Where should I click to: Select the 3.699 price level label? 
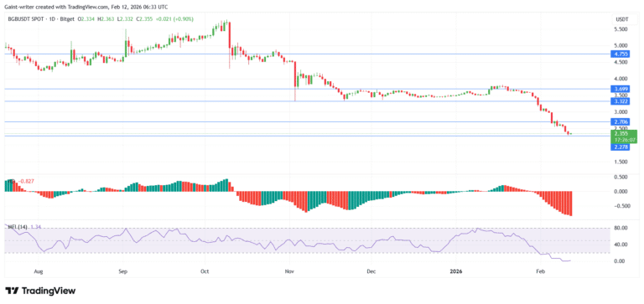click(x=620, y=89)
